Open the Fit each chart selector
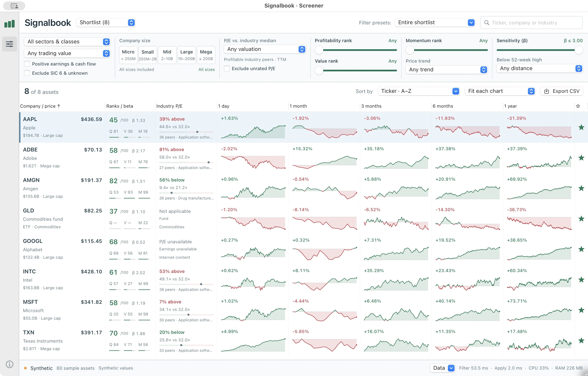 click(x=500, y=91)
